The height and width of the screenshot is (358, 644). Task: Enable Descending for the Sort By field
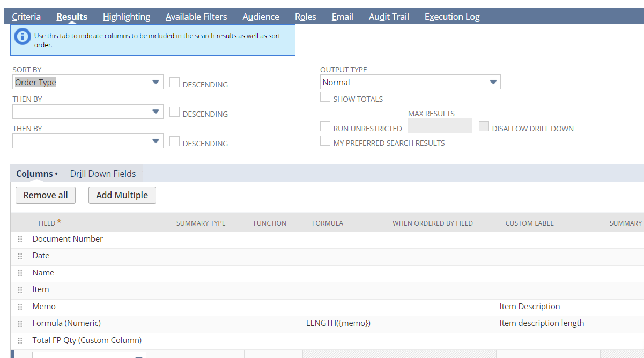[174, 83]
